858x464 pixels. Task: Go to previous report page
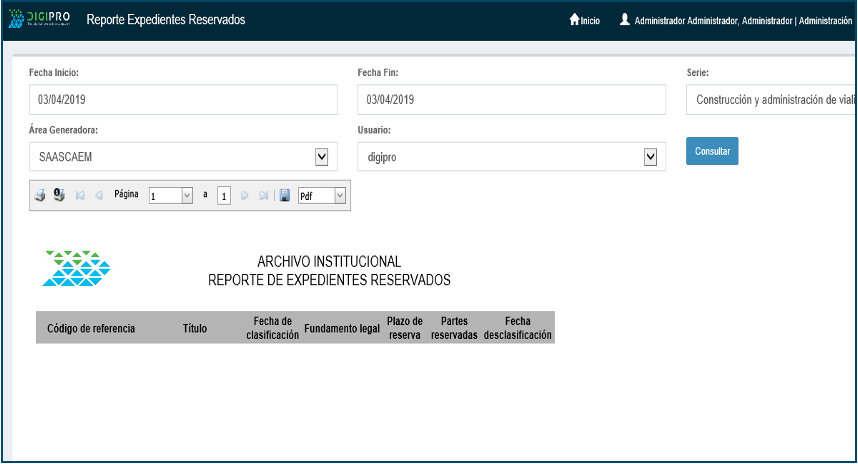pyautogui.click(x=99, y=196)
